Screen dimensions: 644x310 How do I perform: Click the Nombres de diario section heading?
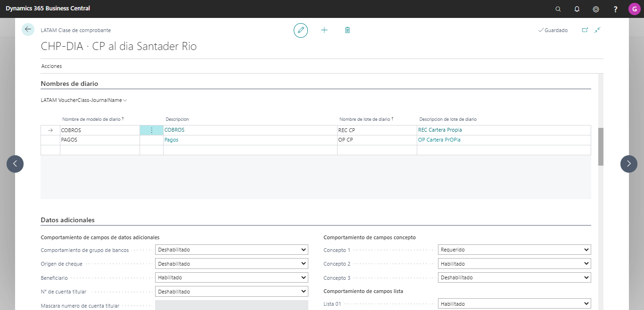coord(69,84)
